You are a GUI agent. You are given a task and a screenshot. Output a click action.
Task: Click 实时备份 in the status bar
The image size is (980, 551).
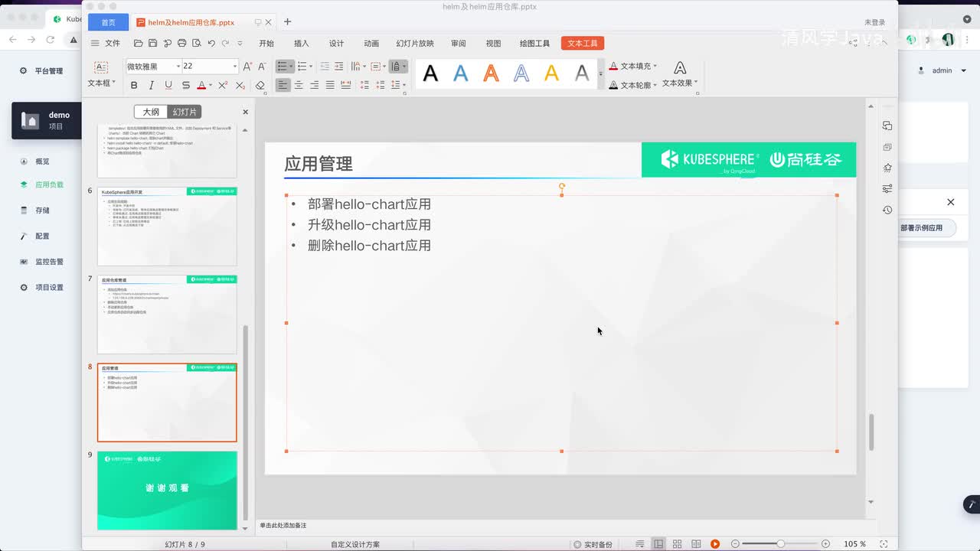click(593, 545)
